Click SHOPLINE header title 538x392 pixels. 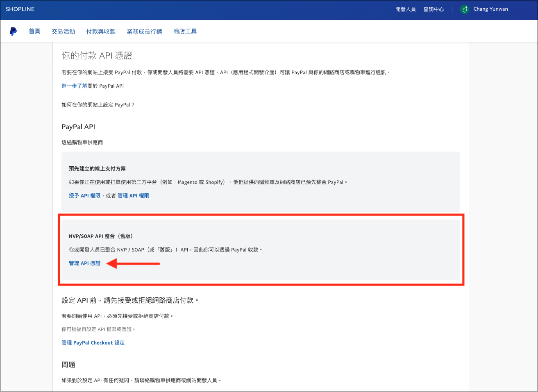click(x=20, y=9)
